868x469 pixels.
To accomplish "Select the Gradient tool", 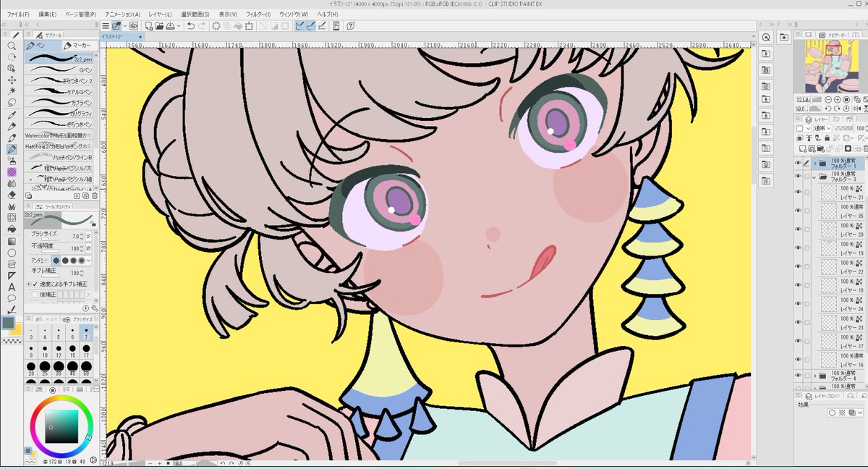I will click(x=12, y=241).
